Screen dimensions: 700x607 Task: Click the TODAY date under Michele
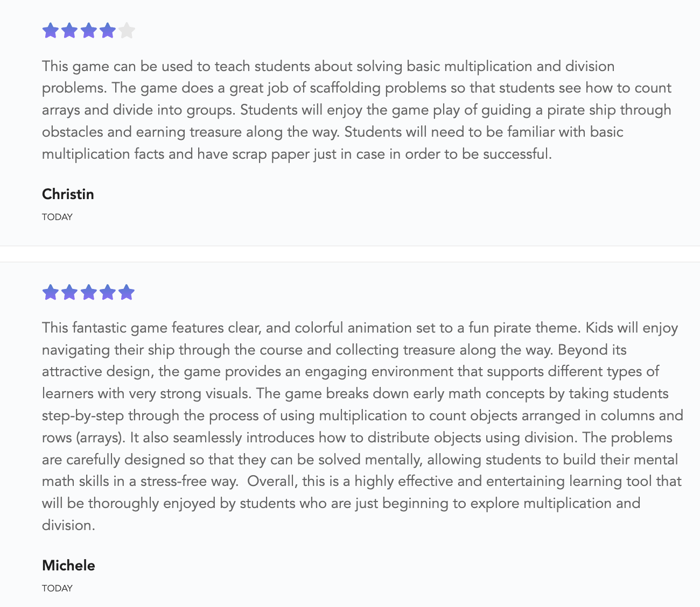coord(57,588)
